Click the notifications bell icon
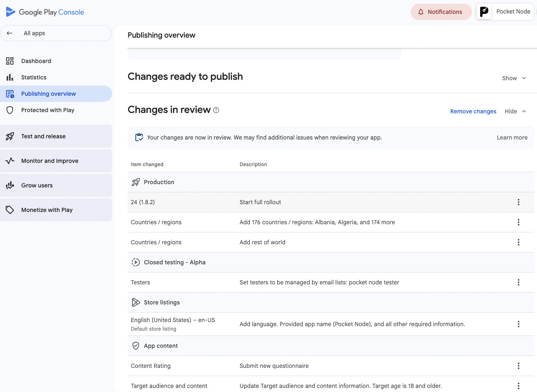This screenshot has height=392, width=537. click(x=421, y=12)
